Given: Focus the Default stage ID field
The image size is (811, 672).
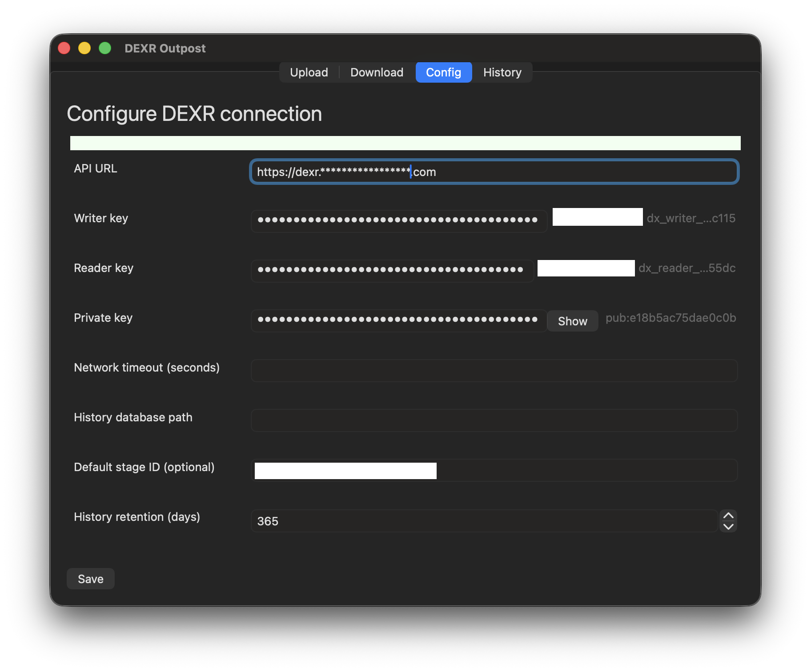Looking at the screenshot, I should 494,470.
